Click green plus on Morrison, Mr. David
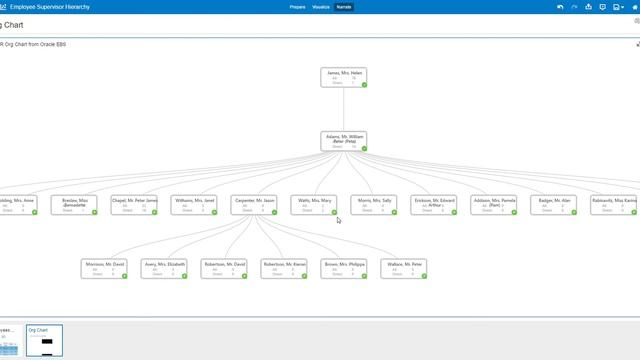Screen dimensions: 640x360 124,276
